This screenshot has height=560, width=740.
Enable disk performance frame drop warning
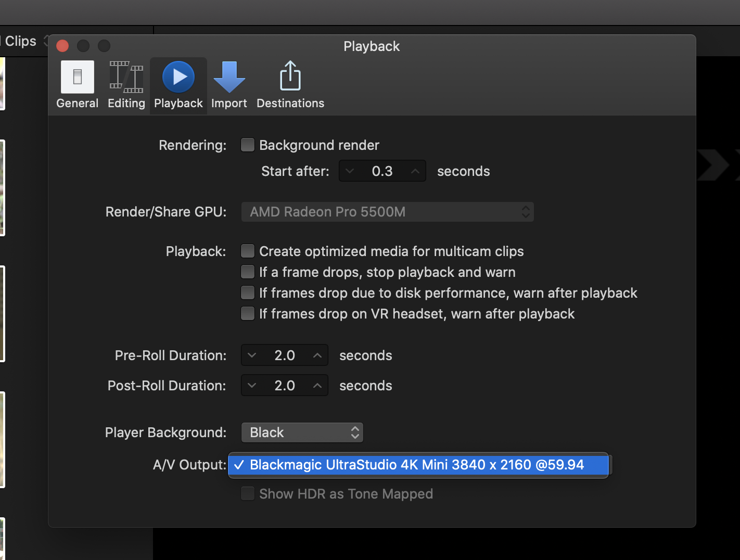click(x=248, y=293)
